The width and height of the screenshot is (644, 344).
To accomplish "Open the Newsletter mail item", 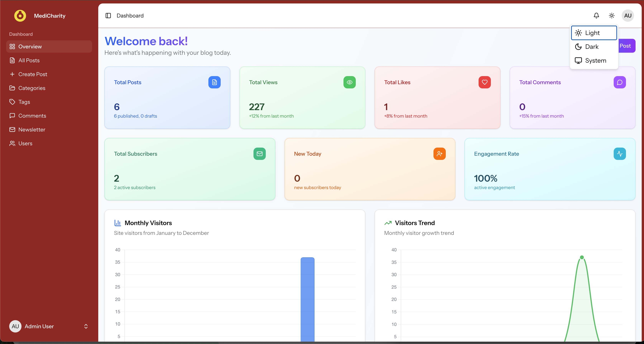I will (x=31, y=130).
